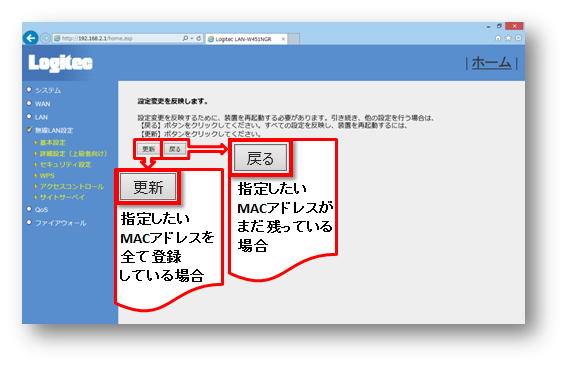Click the refresh icon in address bar
Screen dimensions: 567x366
click(199, 38)
